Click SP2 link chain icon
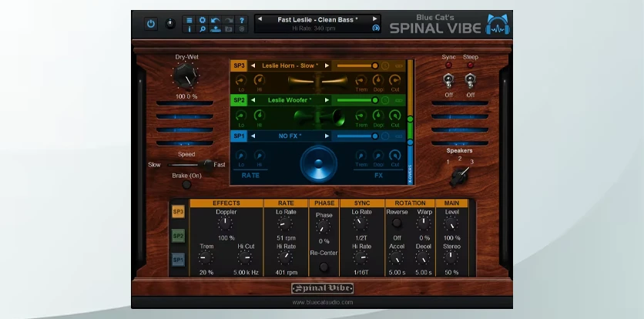Image resolution: width=644 pixels, height=319 pixels. [399, 100]
